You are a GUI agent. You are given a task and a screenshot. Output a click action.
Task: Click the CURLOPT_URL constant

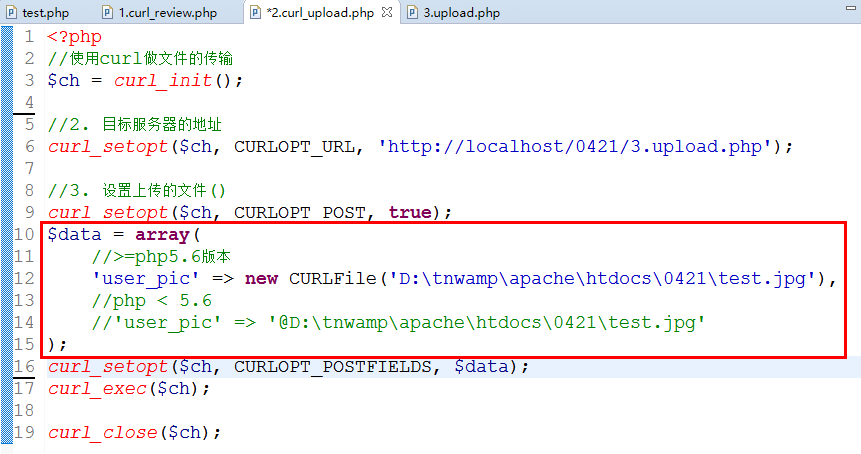[294, 147]
